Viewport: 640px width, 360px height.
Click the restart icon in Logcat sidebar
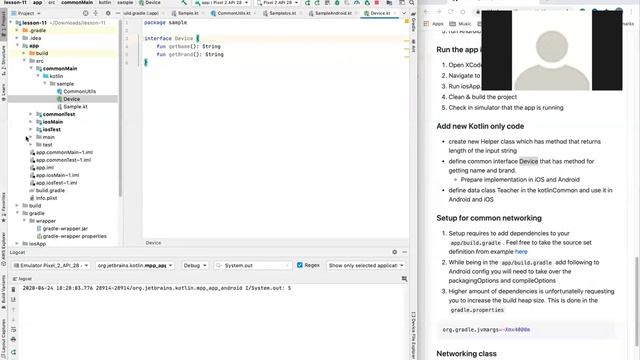coord(13,352)
